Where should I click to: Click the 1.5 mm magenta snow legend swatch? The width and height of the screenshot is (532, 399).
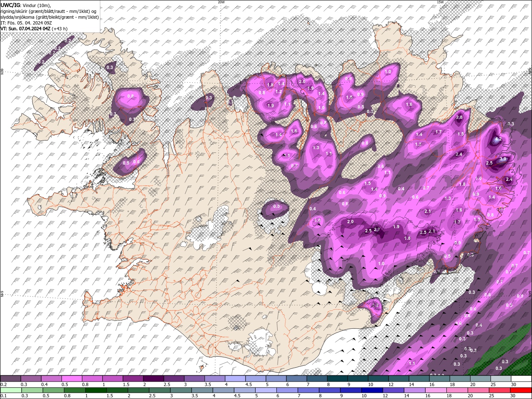click(133, 379)
